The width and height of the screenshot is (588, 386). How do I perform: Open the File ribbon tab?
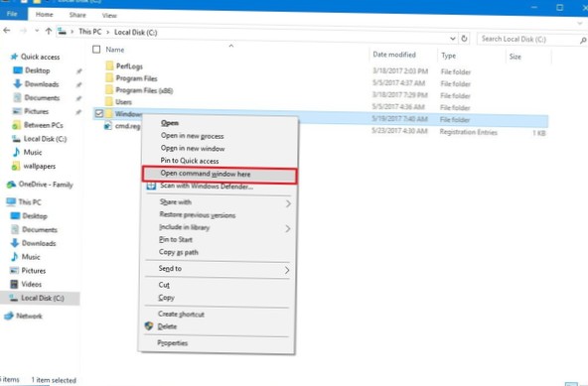click(12, 14)
